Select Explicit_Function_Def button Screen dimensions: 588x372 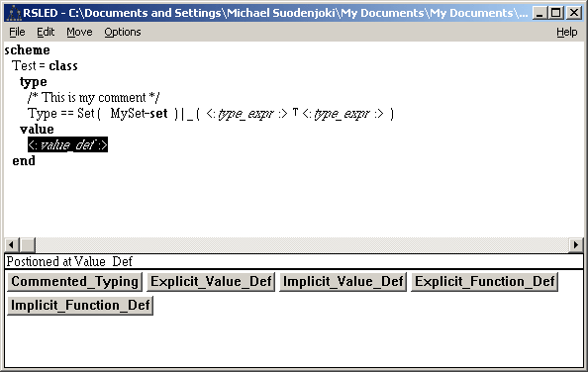pyautogui.click(x=484, y=282)
